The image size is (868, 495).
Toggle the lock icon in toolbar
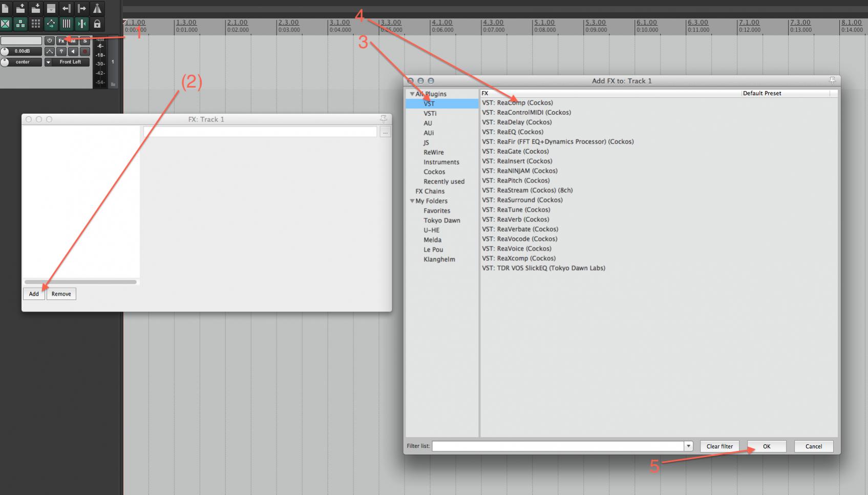(x=97, y=24)
